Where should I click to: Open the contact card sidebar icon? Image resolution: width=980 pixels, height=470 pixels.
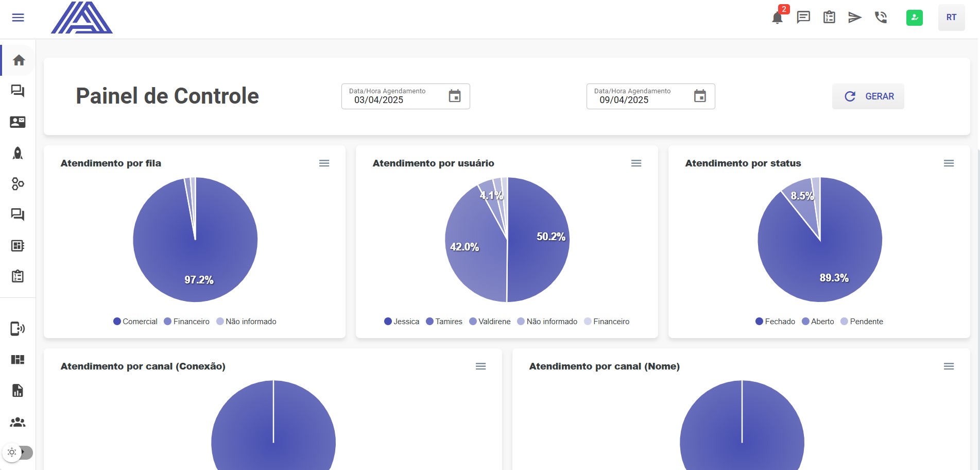point(18,122)
